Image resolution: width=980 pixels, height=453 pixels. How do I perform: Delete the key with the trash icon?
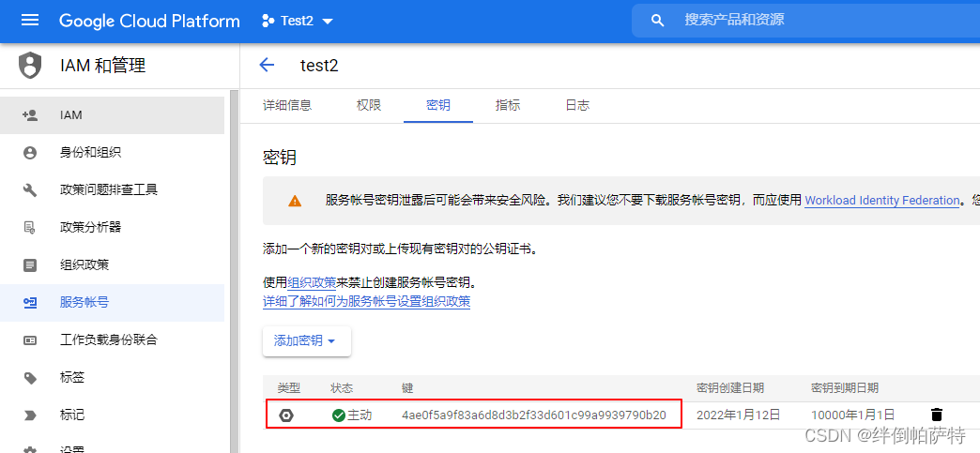point(936,415)
